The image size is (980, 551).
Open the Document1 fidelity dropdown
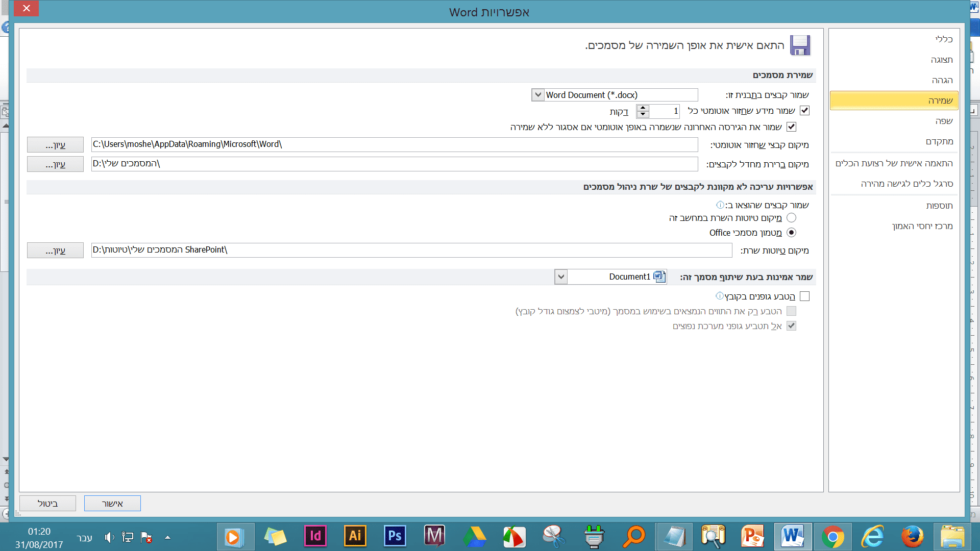561,277
